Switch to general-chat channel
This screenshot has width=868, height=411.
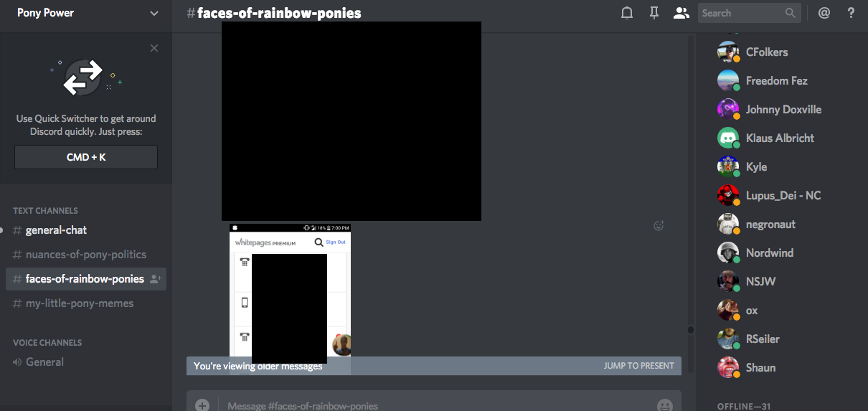tap(56, 230)
